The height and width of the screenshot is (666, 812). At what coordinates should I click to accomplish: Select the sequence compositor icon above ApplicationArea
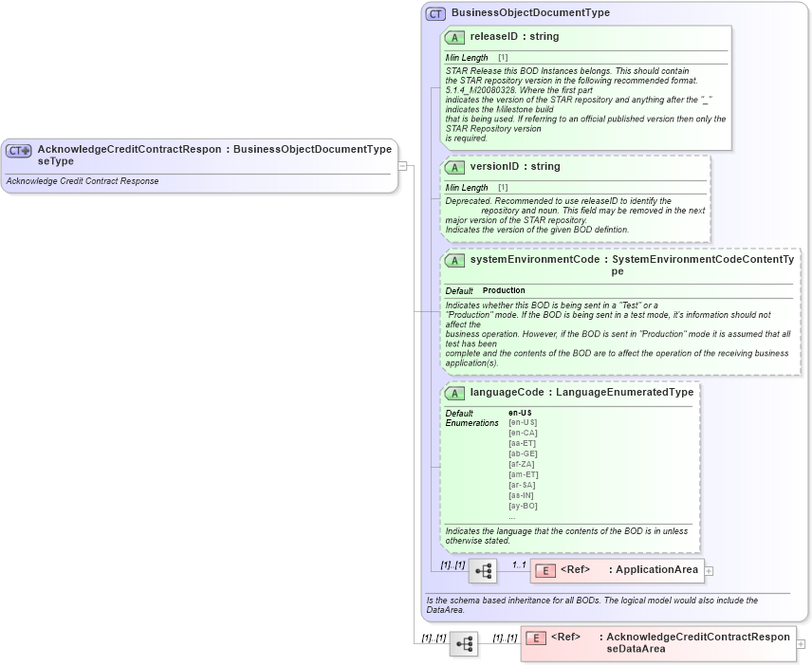[483, 570]
